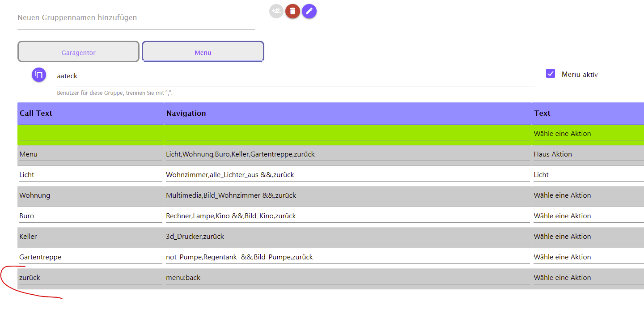Click navigation cell 3d_Drucker,zurück
The width and height of the screenshot is (644, 322).
tap(348, 237)
